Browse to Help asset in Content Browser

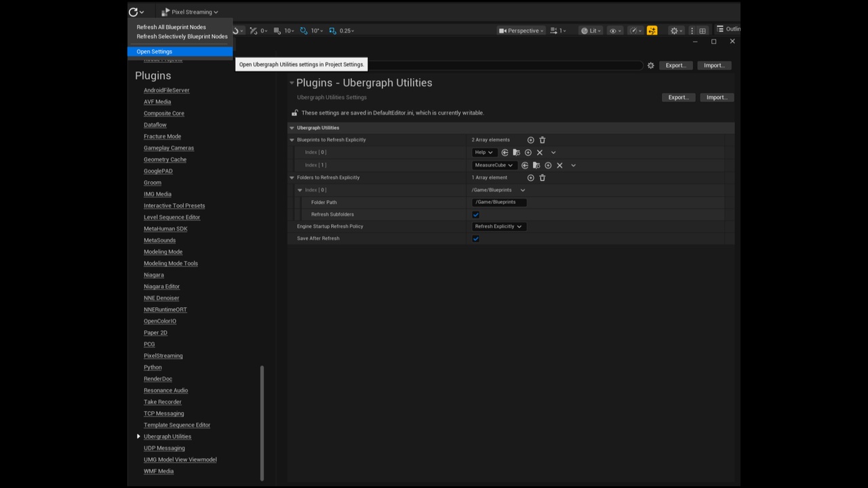click(x=516, y=152)
